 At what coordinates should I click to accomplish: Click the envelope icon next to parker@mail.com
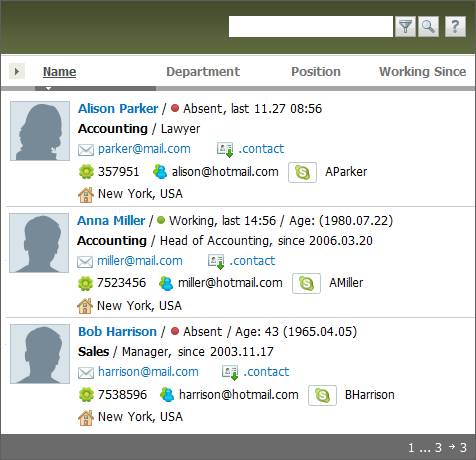[86, 150]
